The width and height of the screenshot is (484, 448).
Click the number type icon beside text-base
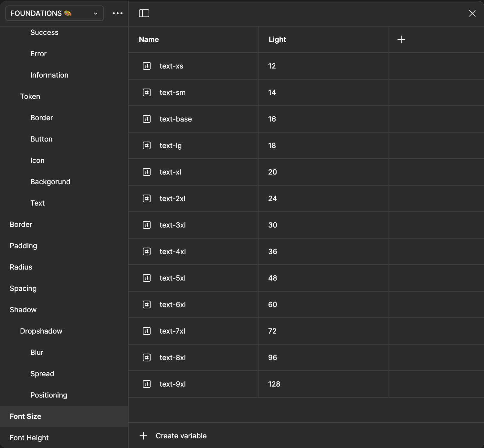147,119
